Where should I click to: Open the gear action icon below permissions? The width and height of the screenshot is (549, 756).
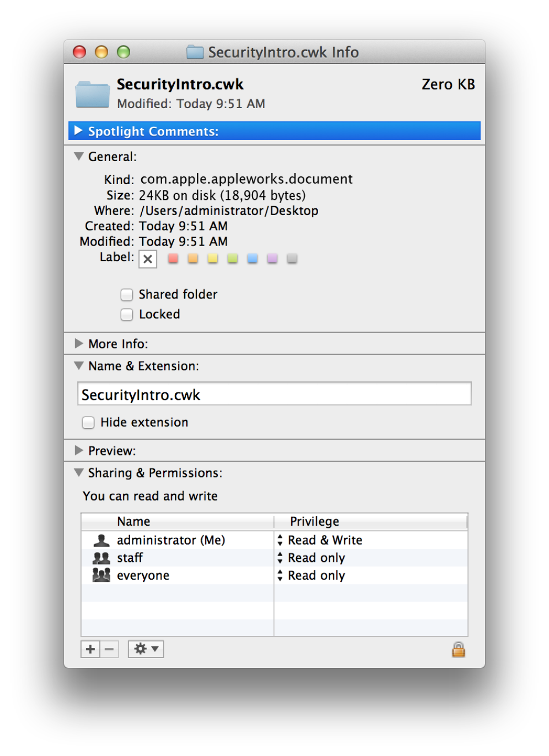point(145,649)
